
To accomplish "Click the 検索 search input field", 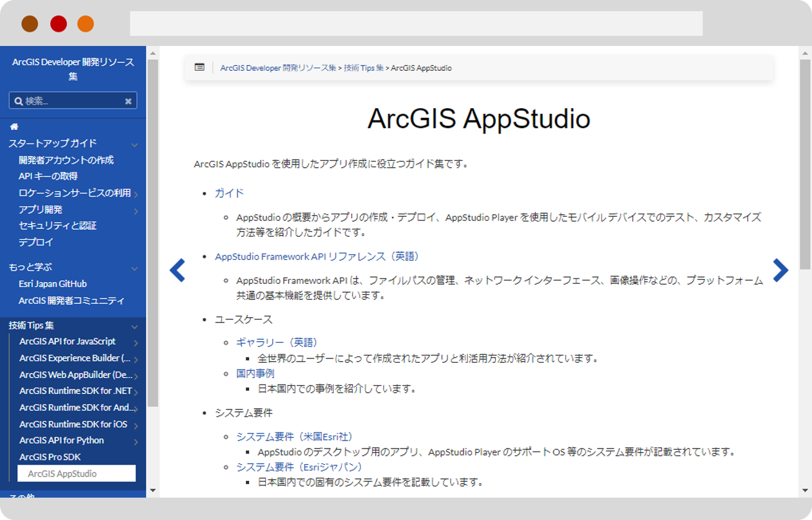I will [x=73, y=101].
